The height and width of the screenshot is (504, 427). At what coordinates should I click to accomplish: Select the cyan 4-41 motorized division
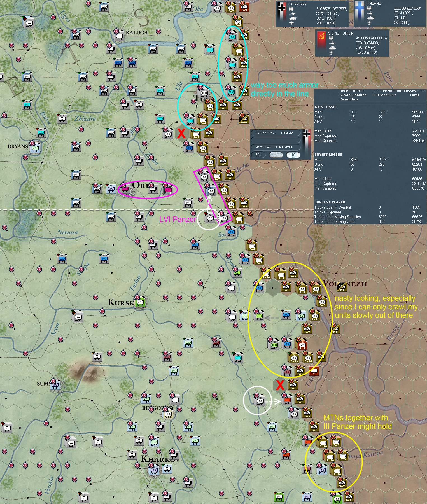click(238, 358)
